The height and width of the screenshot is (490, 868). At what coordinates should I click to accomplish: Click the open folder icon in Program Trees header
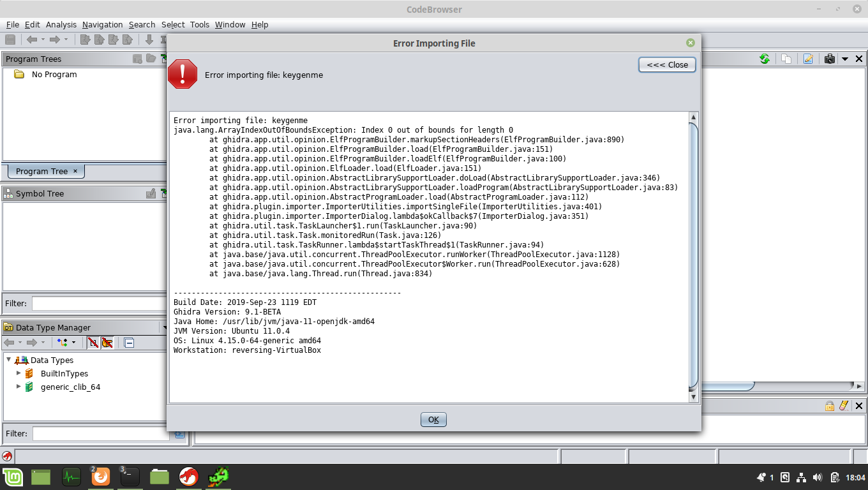click(151, 59)
